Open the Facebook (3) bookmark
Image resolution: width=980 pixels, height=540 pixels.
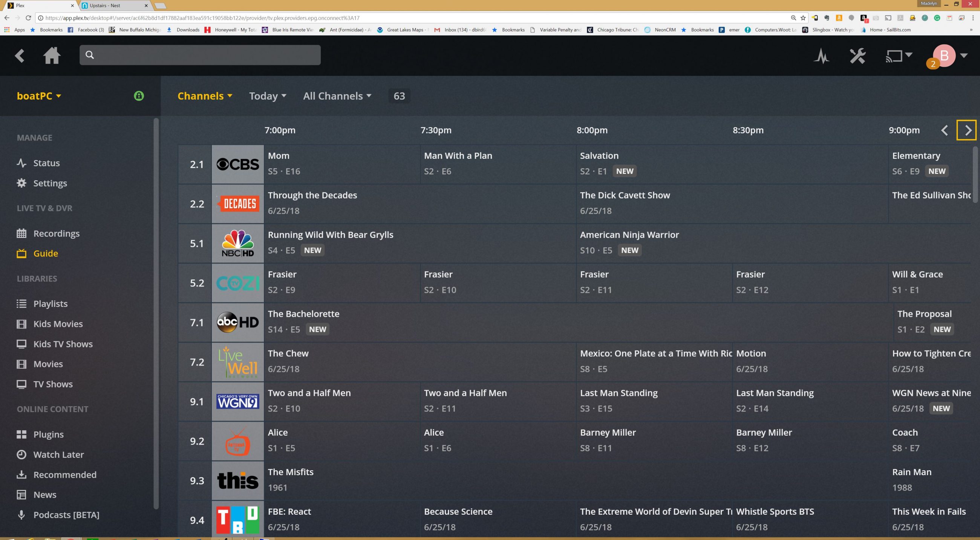pyautogui.click(x=86, y=30)
